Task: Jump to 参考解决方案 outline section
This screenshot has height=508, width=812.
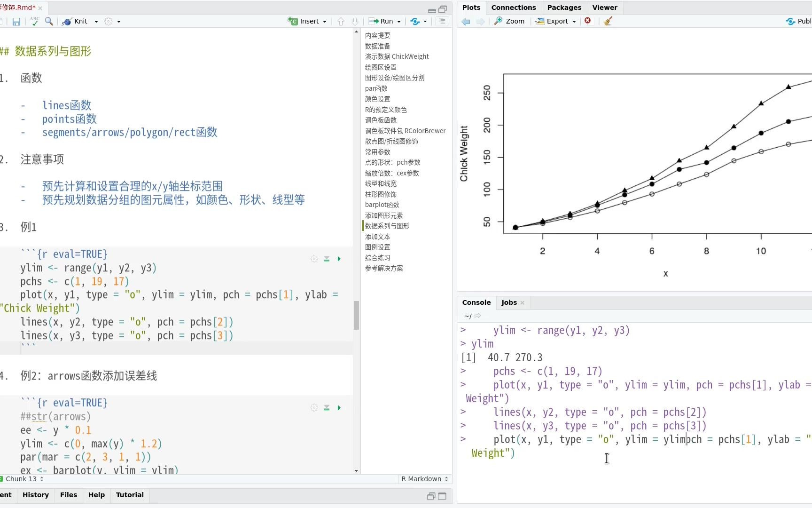Action: click(x=384, y=268)
